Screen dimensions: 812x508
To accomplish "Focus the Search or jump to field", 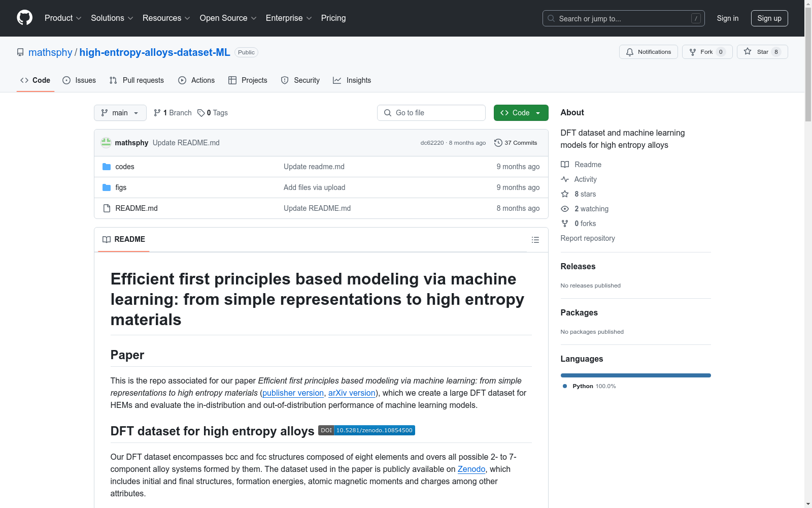I will tap(624, 18).
